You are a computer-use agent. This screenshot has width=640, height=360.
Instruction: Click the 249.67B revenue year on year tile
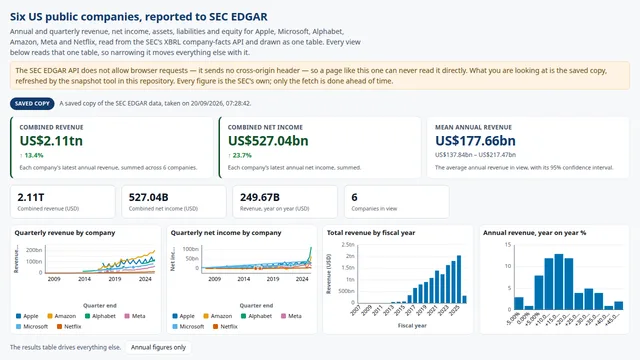click(x=285, y=202)
